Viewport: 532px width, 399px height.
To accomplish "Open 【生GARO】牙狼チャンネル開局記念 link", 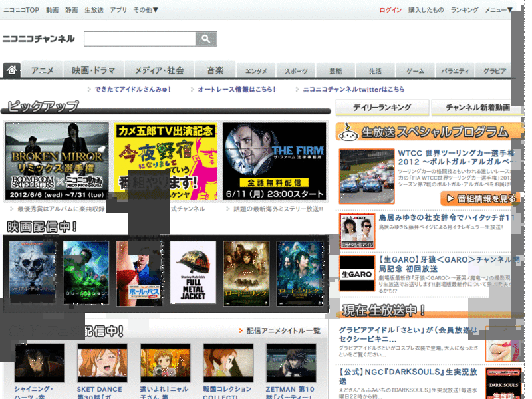I will [x=449, y=264].
